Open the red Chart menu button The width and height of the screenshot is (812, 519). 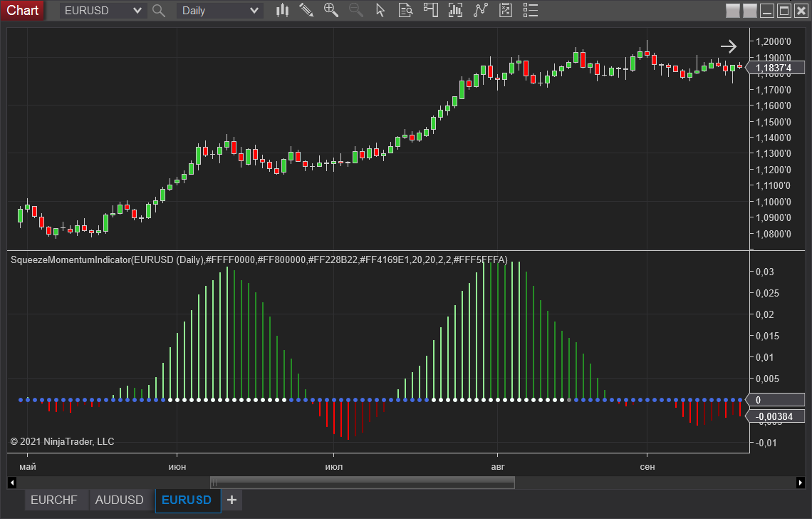[x=23, y=11]
